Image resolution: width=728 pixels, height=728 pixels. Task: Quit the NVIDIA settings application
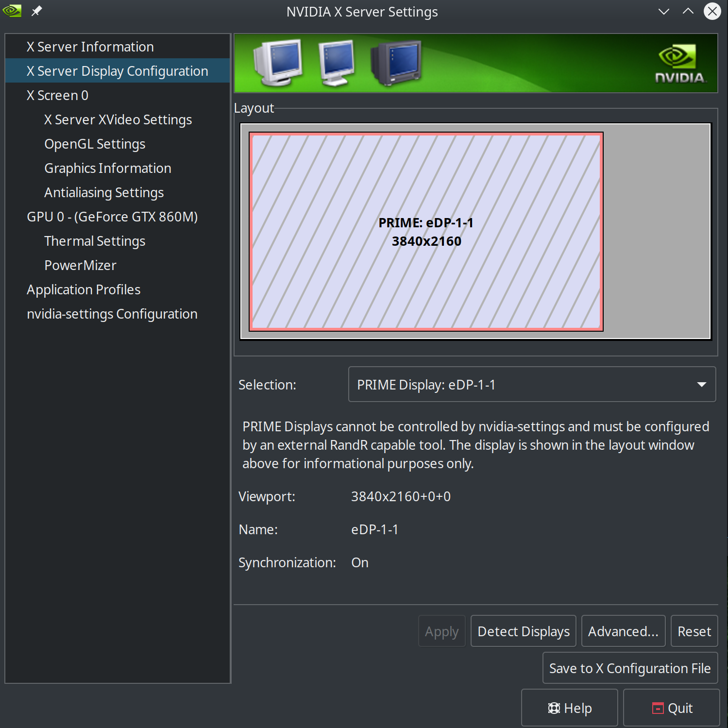[671, 708]
